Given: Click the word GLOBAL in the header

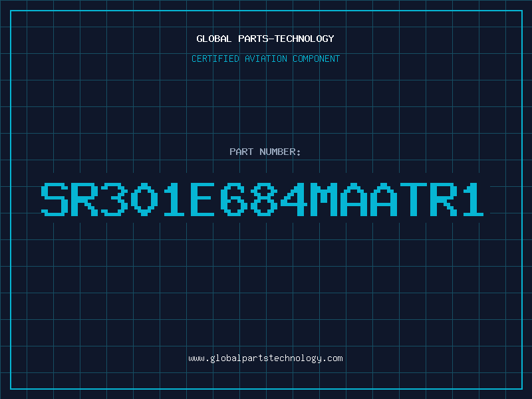Looking at the screenshot, I should pos(214,39).
